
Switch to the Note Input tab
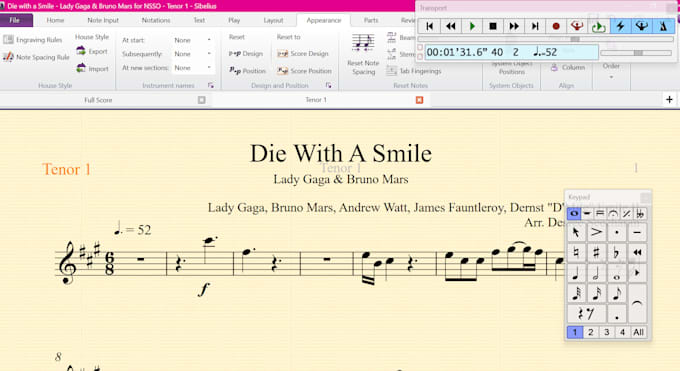pyautogui.click(x=103, y=20)
